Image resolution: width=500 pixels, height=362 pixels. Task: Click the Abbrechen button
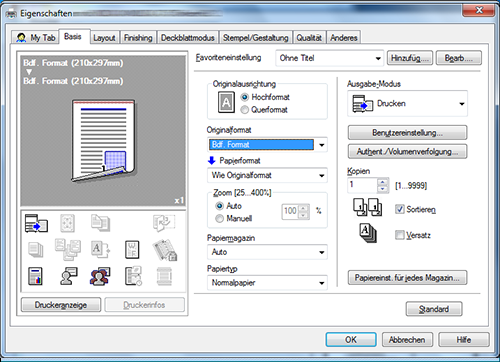click(x=407, y=340)
